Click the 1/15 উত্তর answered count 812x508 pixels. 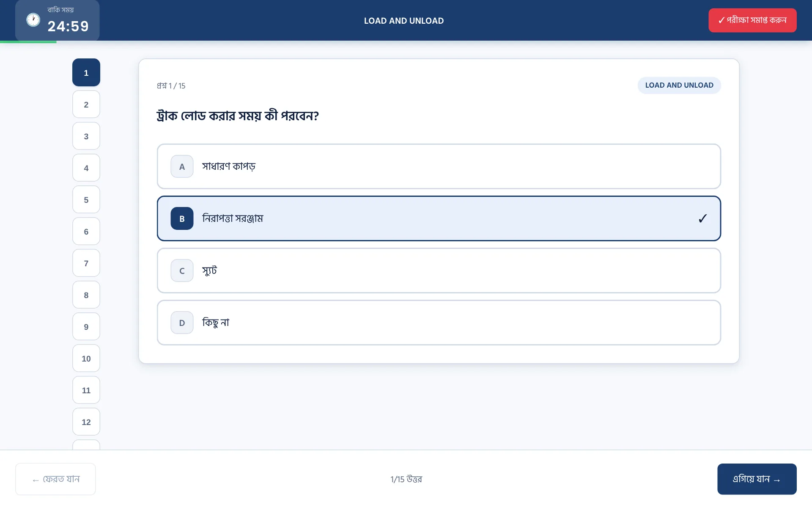point(406,479)
